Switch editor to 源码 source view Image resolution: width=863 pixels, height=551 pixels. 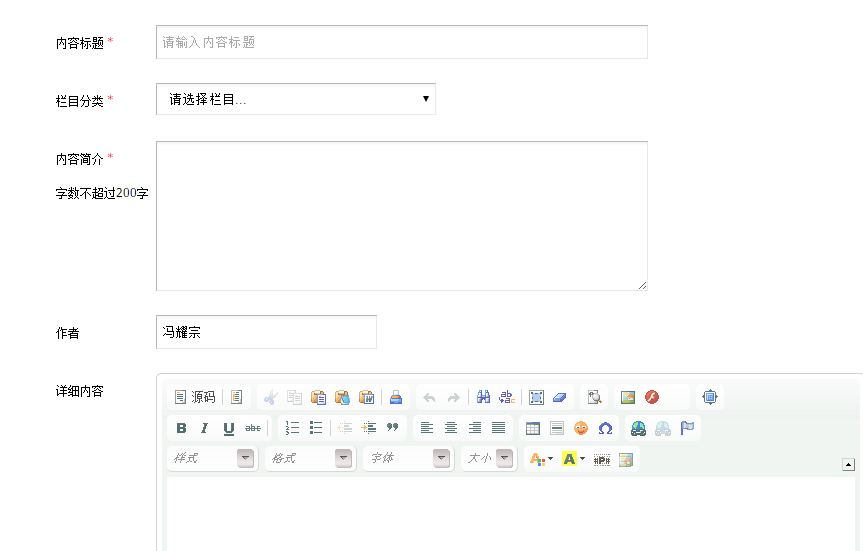[195, 397]
